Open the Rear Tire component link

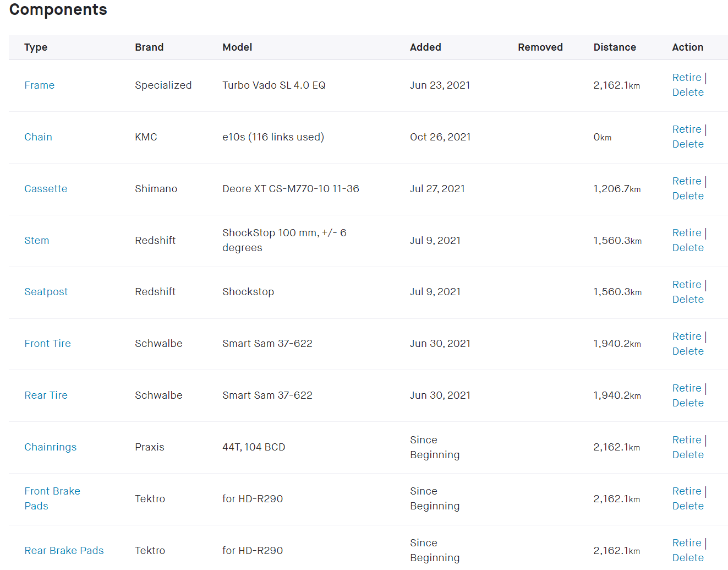coord(46,395)
